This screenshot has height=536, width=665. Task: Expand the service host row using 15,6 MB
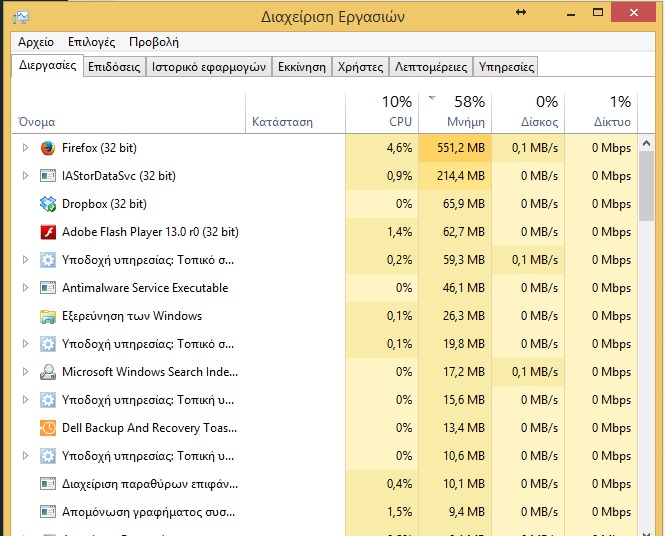tap(25, 399)
